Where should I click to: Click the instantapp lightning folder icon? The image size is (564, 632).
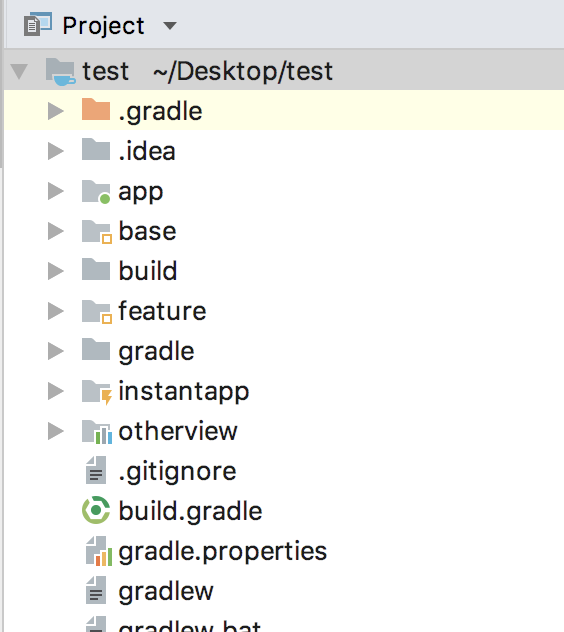pyautogui.click(x=97, y=392)
